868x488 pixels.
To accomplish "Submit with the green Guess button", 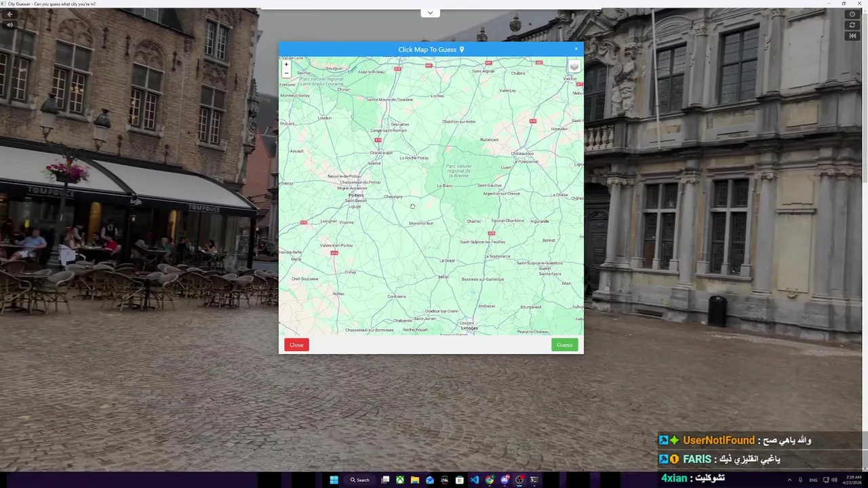I will pos(564,345).
